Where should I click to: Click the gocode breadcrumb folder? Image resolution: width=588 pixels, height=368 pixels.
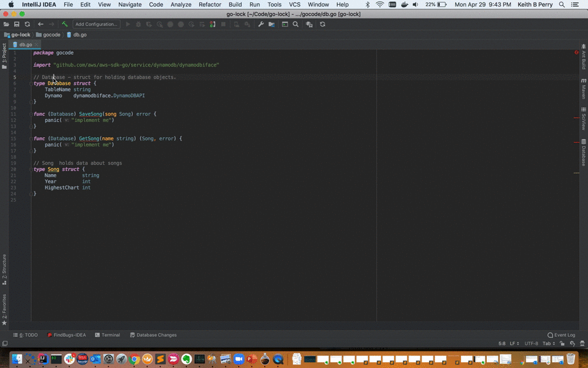(x=51, y=35)
